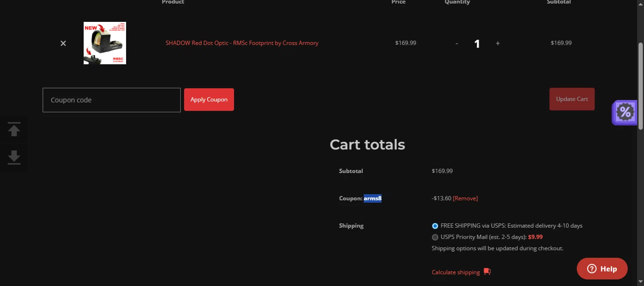Viewport: 644px width, 286px height.
Task: Click the scroll-to-bottom arrow icon
Action: [14, 157]
